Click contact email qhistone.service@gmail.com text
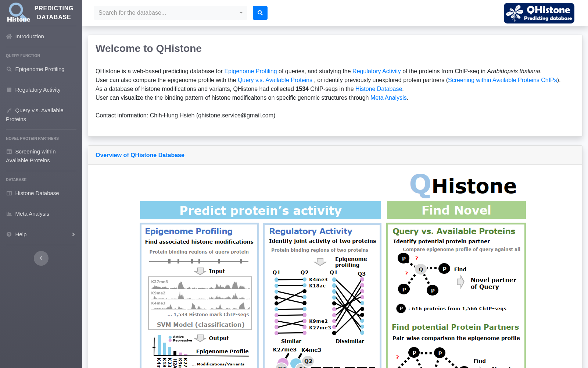 [236, 116]
